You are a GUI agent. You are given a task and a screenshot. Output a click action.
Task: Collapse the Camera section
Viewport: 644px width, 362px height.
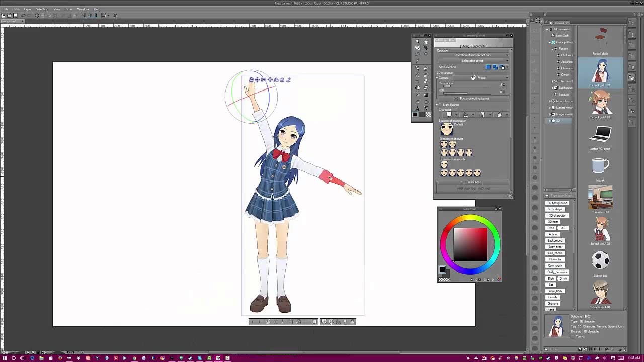point(436,78)
